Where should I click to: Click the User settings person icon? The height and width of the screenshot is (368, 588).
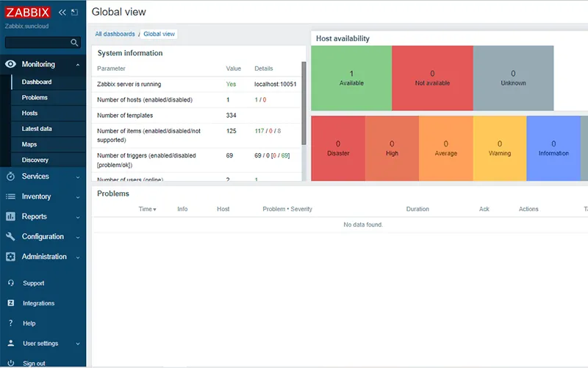(x=11, y=343)
